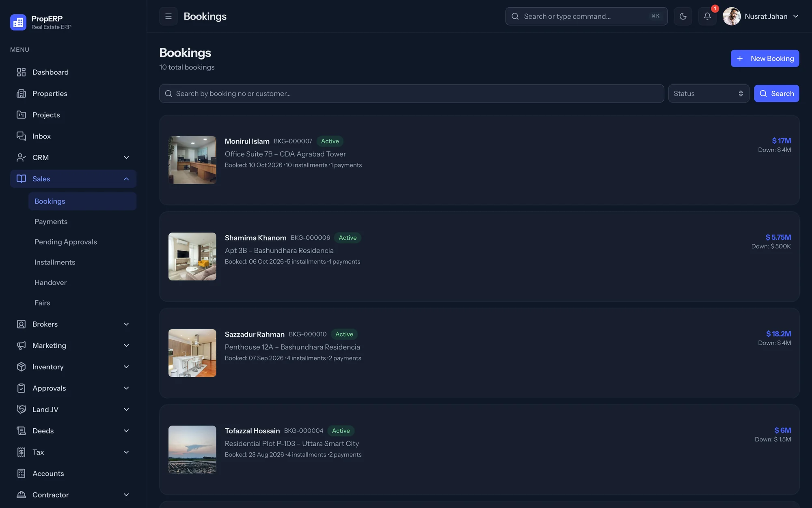Screen dimensions: 812x508
Task: Toggle dark mode moon icon
Action: (x=683, y=16)
